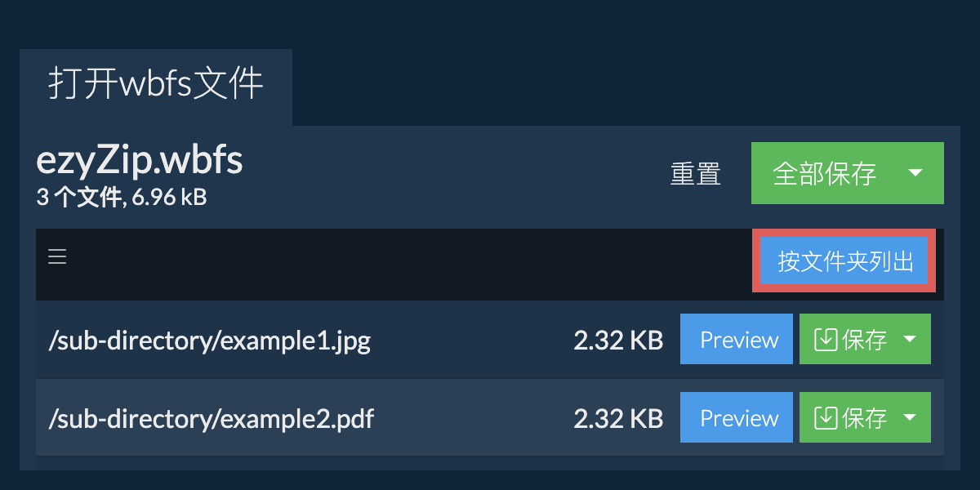Select /sub-directory/example2.pdf file name

pos(212,419)
